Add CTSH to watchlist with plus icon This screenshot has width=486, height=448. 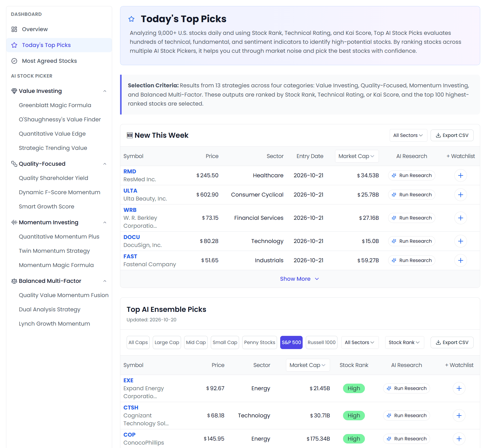pos(459,416)
